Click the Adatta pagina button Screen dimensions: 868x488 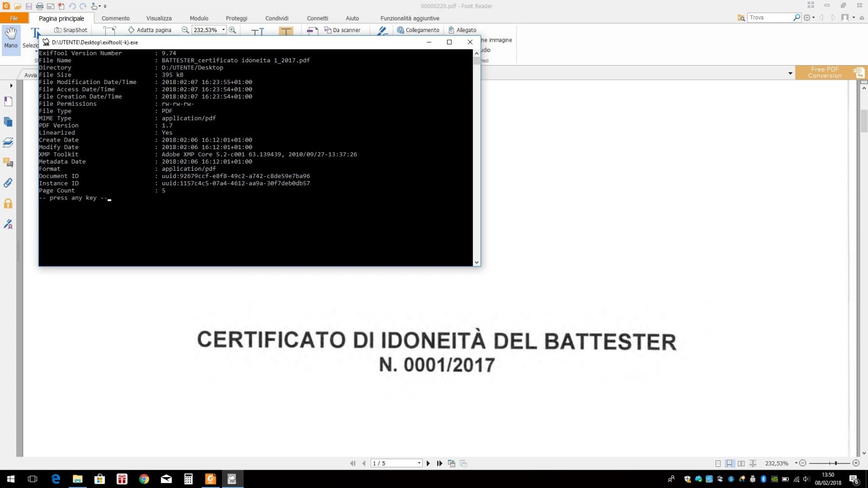pos(150,30)
